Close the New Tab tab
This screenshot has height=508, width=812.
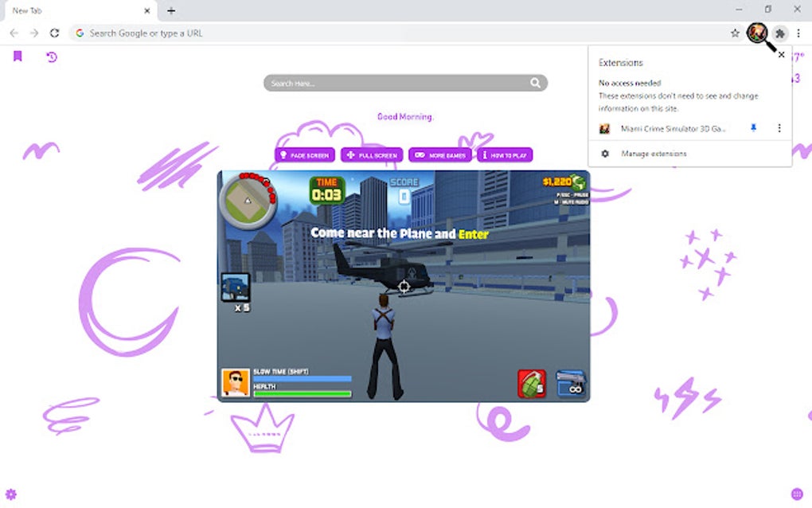pos(147,10)
